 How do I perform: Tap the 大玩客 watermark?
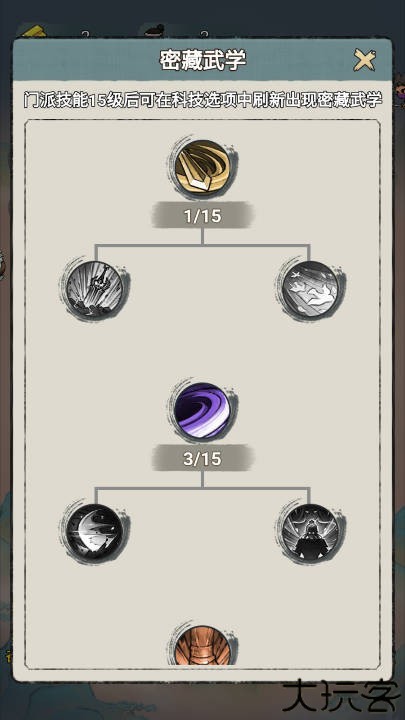point(341,697)
